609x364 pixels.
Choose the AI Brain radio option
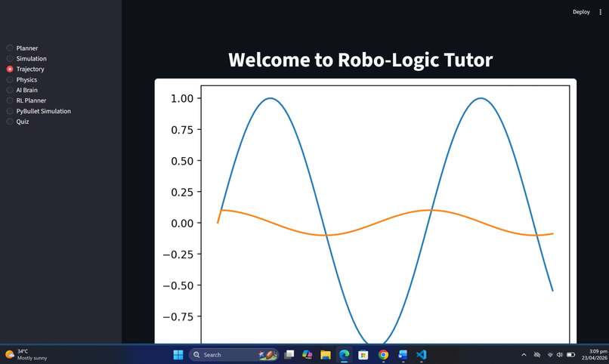click(x=22, y=90)
